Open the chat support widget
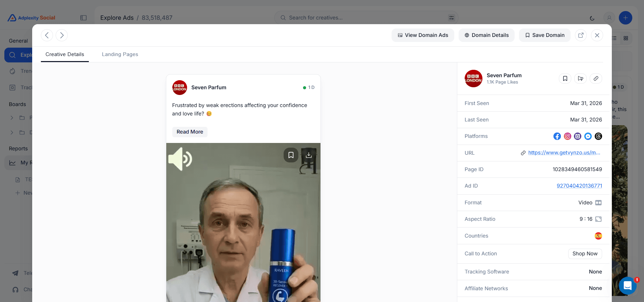The width and height of the screenshot is (644, 302). (628, 286)
